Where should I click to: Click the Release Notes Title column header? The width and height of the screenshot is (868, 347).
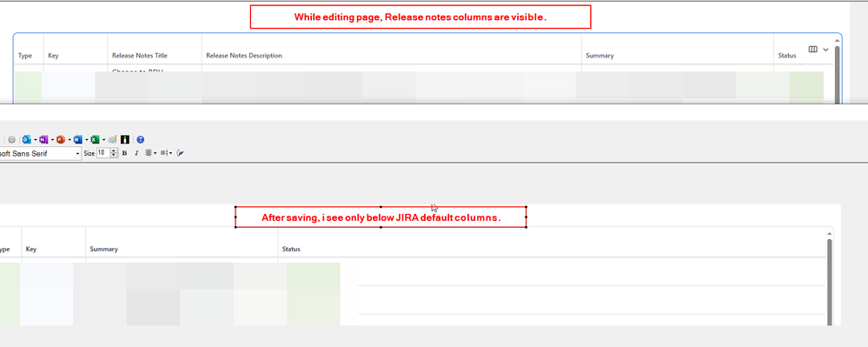click(140, 56)
